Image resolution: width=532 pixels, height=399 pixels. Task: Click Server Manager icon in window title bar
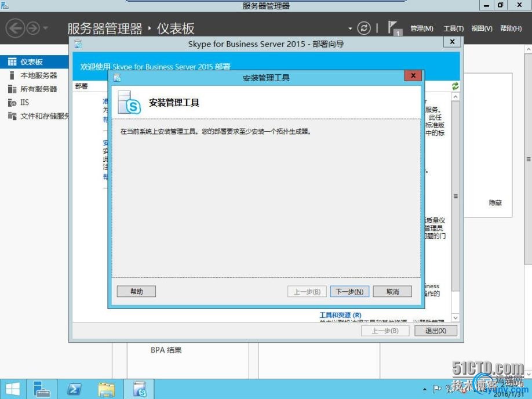pos(5,5)
